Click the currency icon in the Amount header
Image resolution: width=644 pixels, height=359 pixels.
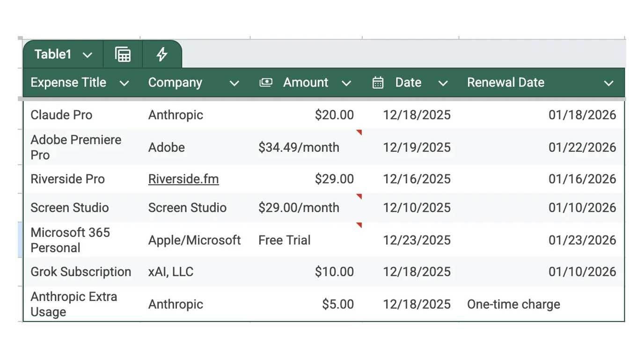tap(266, 82)
